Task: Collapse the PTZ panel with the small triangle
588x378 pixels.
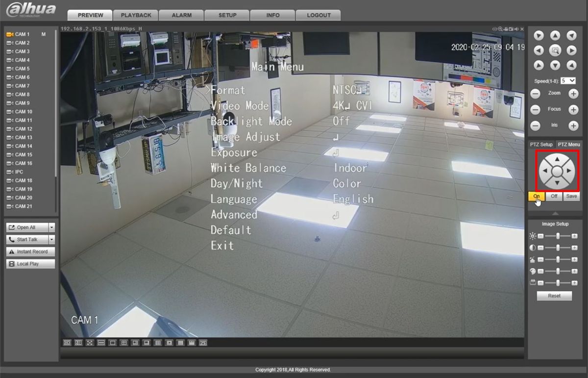Action: click(x=555, y=213)
